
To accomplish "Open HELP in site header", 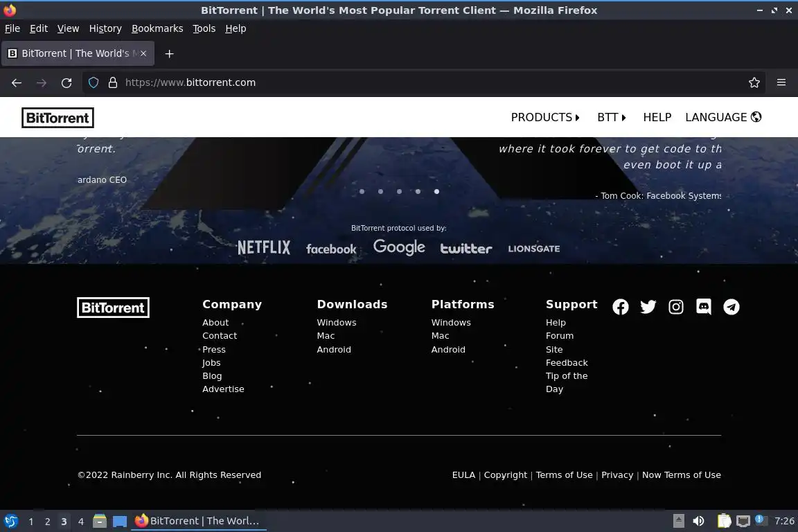I will (x=657, y=118).
